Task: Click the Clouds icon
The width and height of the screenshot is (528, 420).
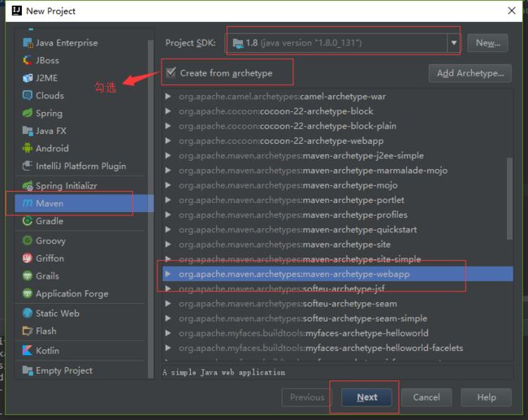Action: [x=28, y=95]
